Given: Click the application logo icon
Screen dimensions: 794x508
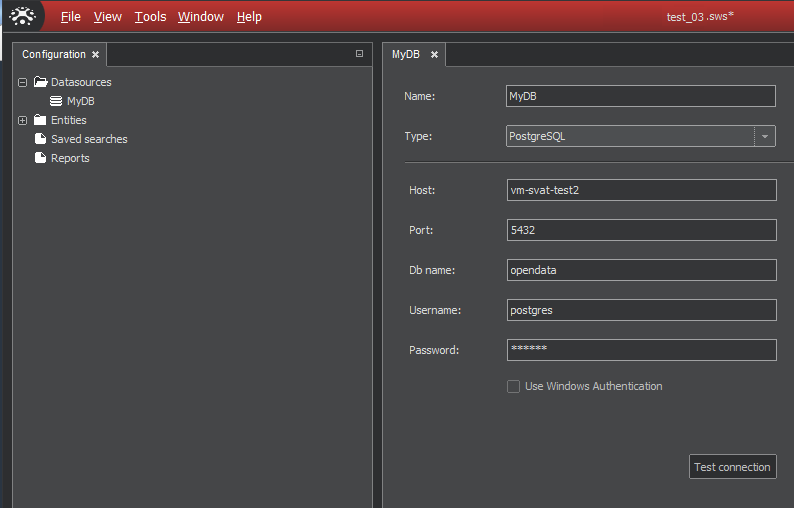Looking at the screenshot, I should [22, 16].
